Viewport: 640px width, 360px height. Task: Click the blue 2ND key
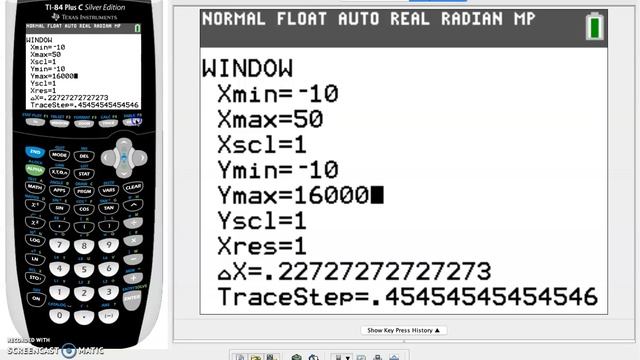coord(35,152)
